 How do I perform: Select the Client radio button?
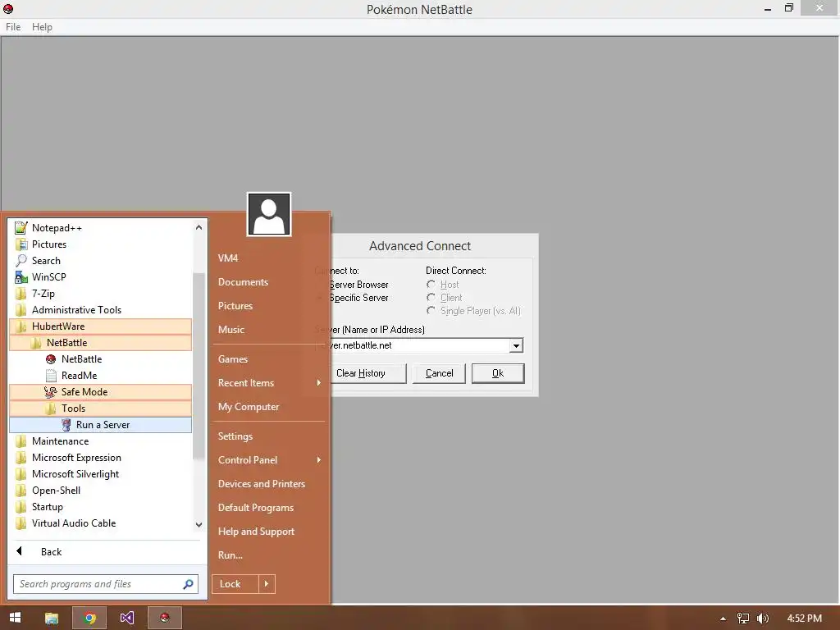point(431,297)
